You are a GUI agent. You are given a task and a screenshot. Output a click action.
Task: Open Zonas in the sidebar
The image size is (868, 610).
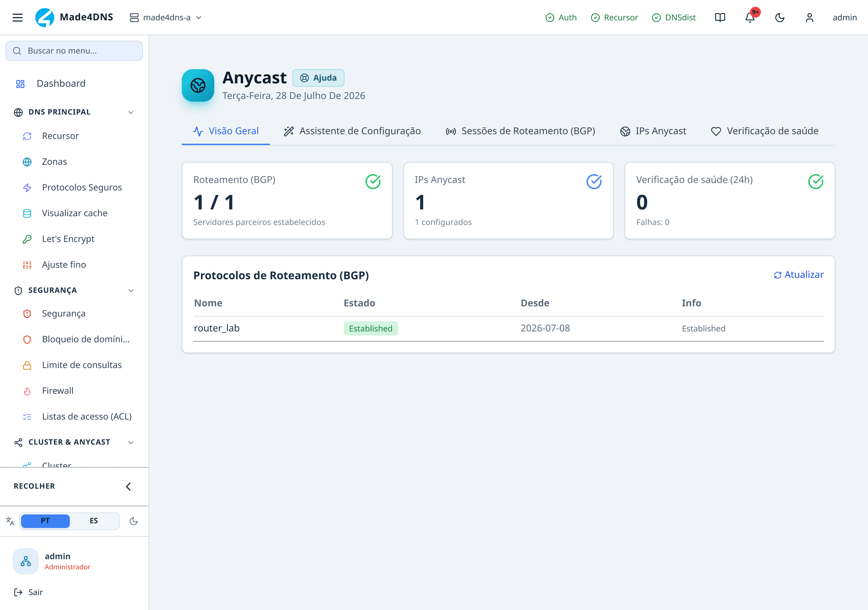tap(54, 162)
